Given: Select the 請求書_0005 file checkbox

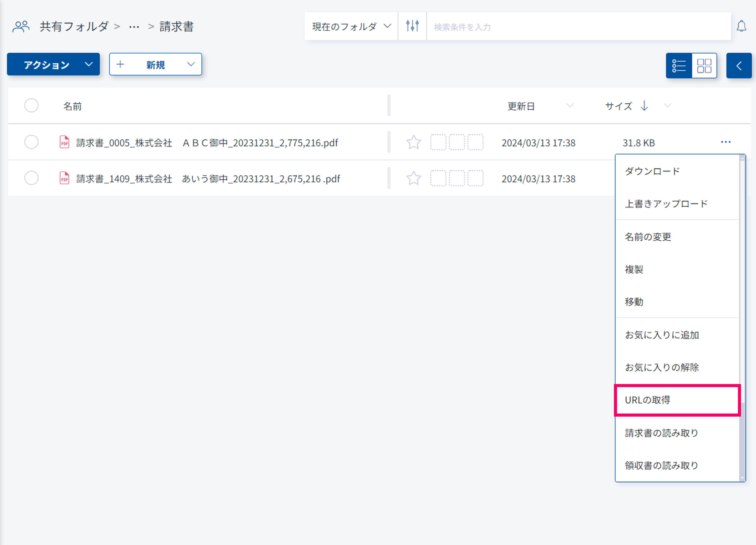Looking at the screenshot, I should [31, 142].
